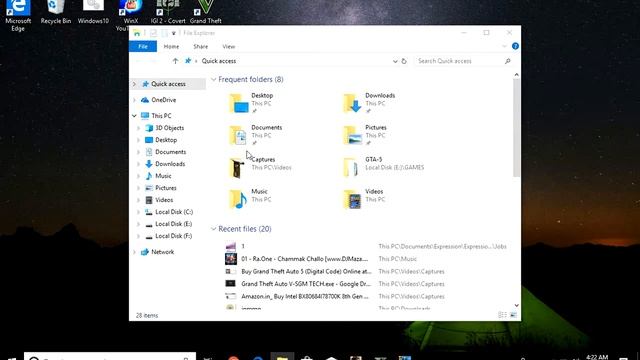Open the Grand Theft desktop shortcut
This screenshot has height=360, width=640.
[205, 12]
